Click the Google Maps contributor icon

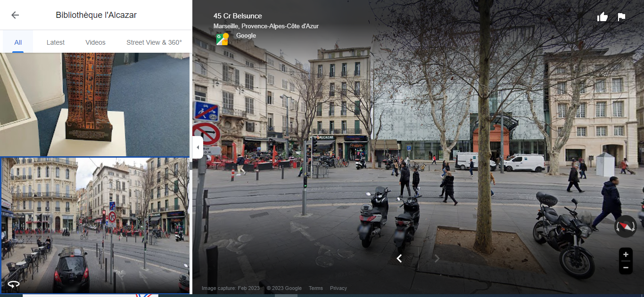(x=222, y=39)
